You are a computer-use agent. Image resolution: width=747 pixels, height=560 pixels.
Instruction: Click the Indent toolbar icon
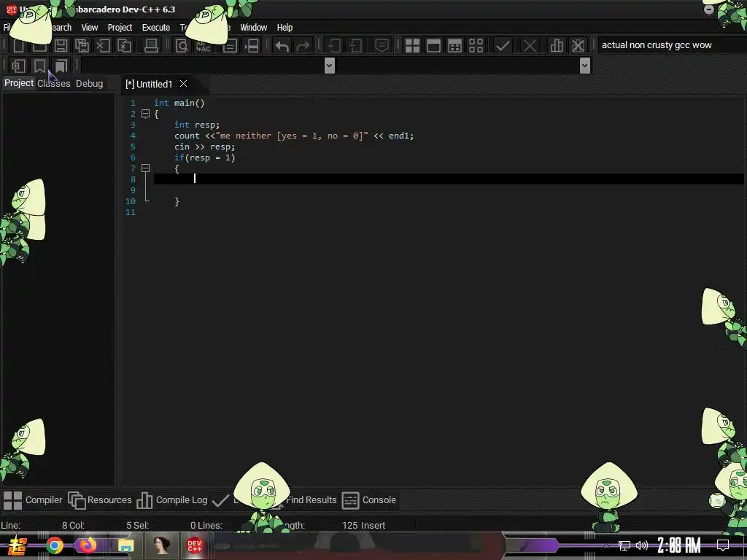[x=334, y=46]
